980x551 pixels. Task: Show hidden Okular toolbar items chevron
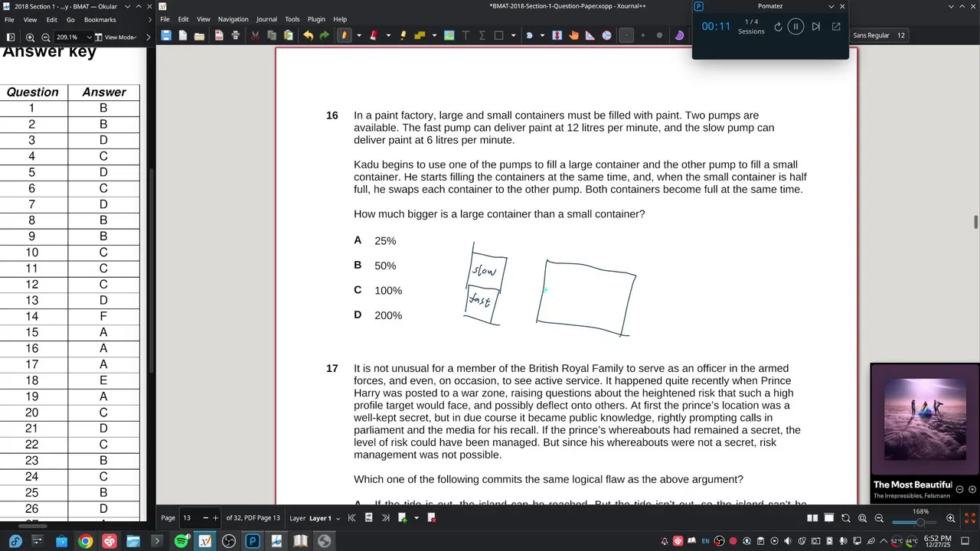[149, 37]
